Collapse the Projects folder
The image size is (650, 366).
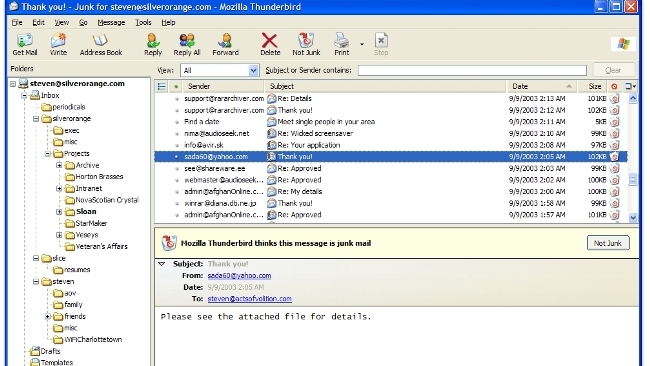[48, 153]
